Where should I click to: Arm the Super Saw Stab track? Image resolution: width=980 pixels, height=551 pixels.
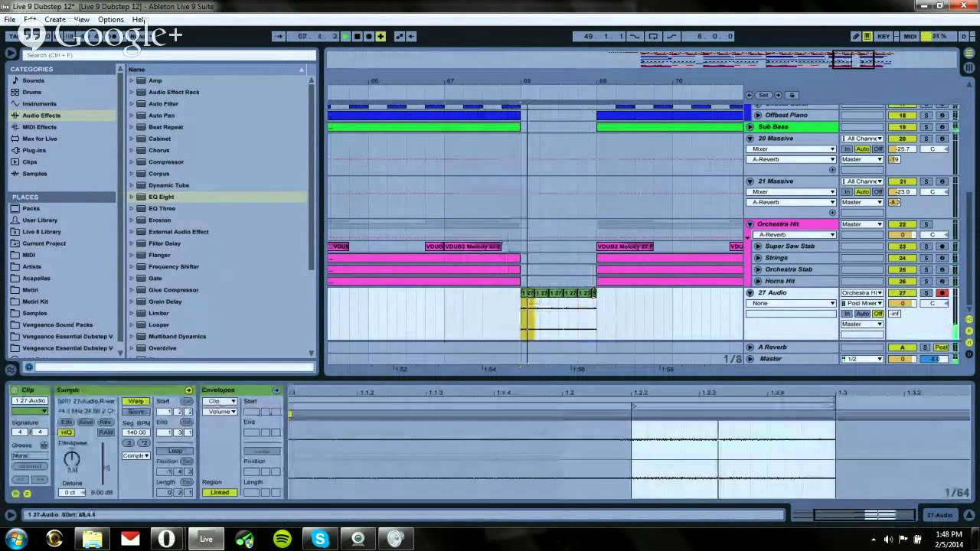[x=942, y=246]
